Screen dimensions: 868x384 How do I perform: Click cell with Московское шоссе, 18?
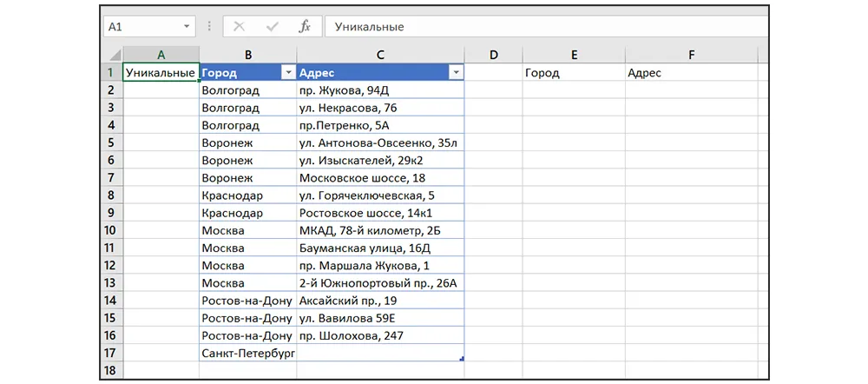point(379,178)
